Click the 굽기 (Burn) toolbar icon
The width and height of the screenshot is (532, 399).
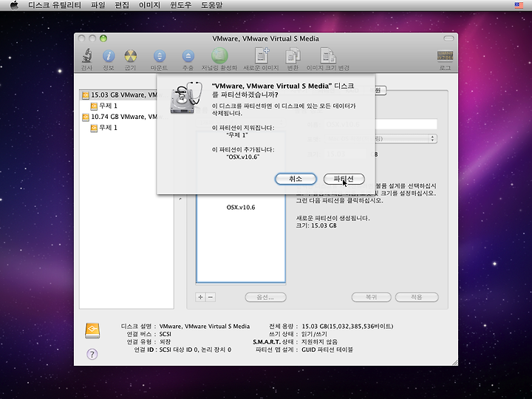pyautogui.click(x=130, y=59)
